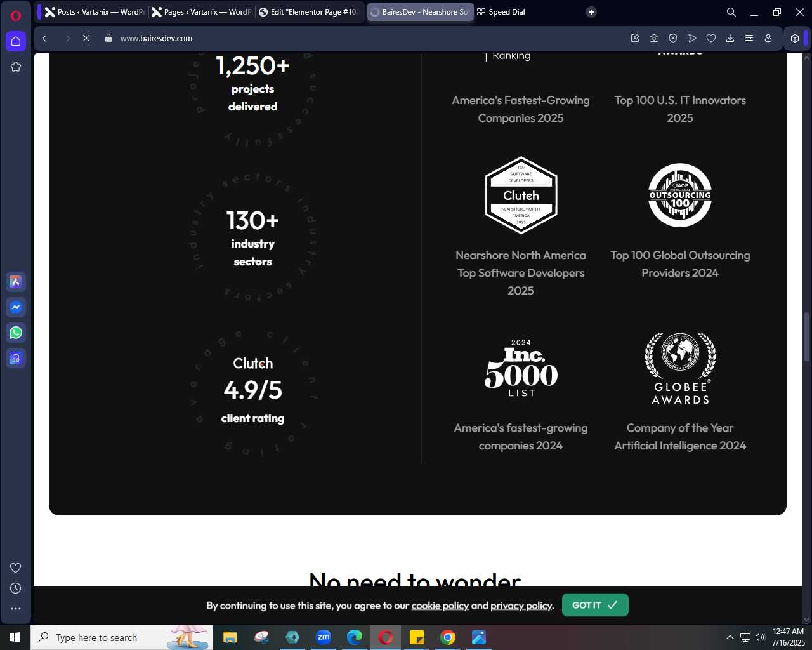Accept cookies with GOT IT button
Image resolution: width=812 pixels, height=650 pixels.
click(x=595, y=605)
